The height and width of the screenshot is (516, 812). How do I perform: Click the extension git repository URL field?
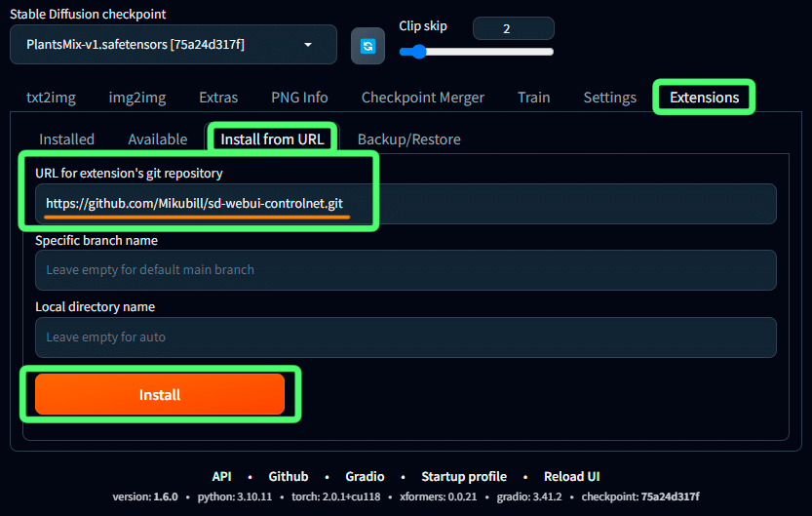tap(406, 204)
